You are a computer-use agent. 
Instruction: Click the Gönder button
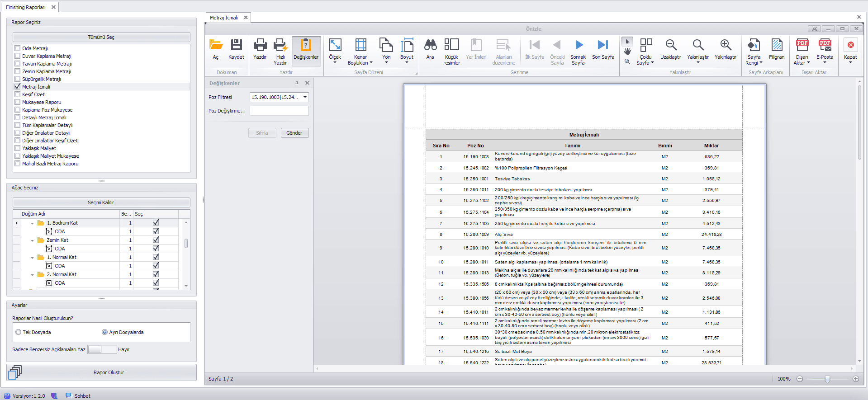click(294, 133)
